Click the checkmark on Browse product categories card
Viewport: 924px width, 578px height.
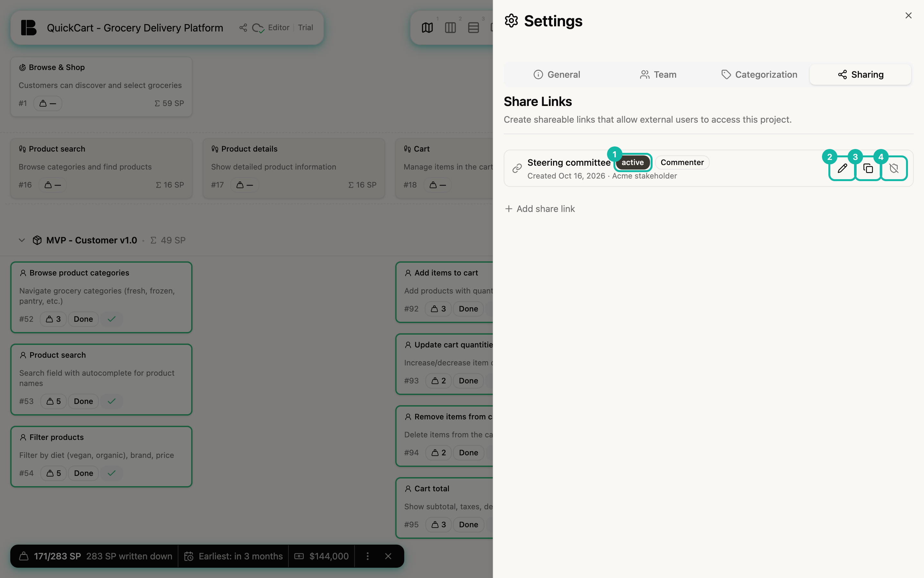tap(112, 319)
